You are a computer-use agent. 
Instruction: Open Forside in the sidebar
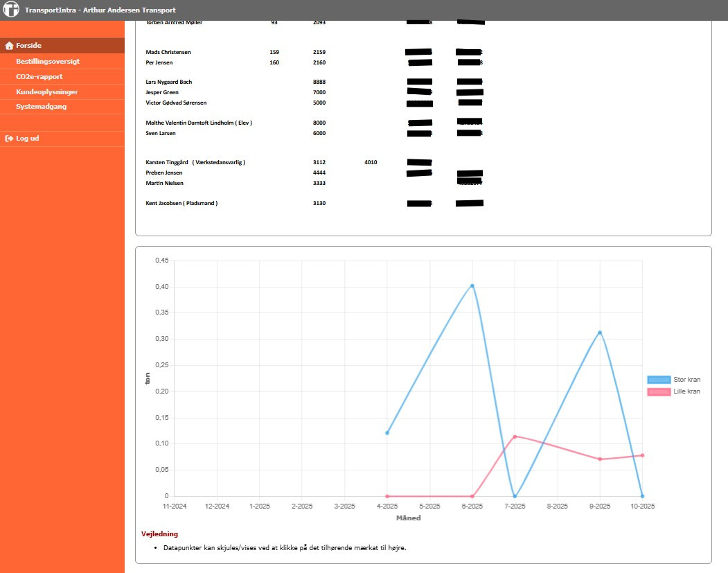tap(28, 46)
